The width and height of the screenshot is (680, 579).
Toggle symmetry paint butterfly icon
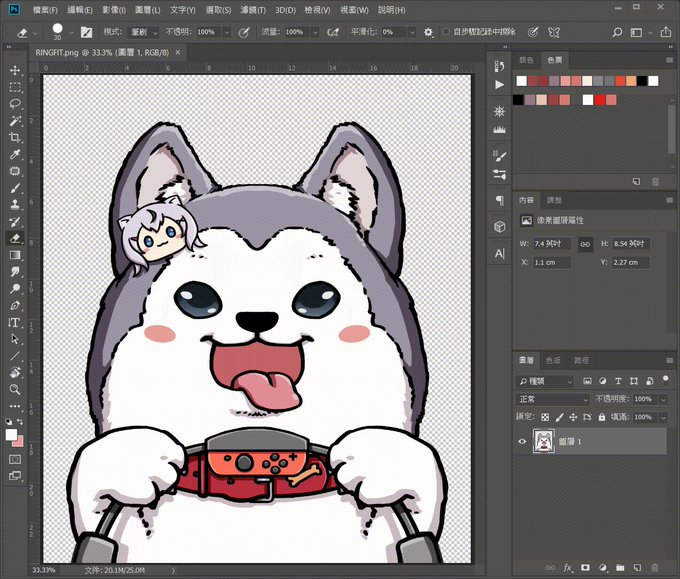coord(554,32)
